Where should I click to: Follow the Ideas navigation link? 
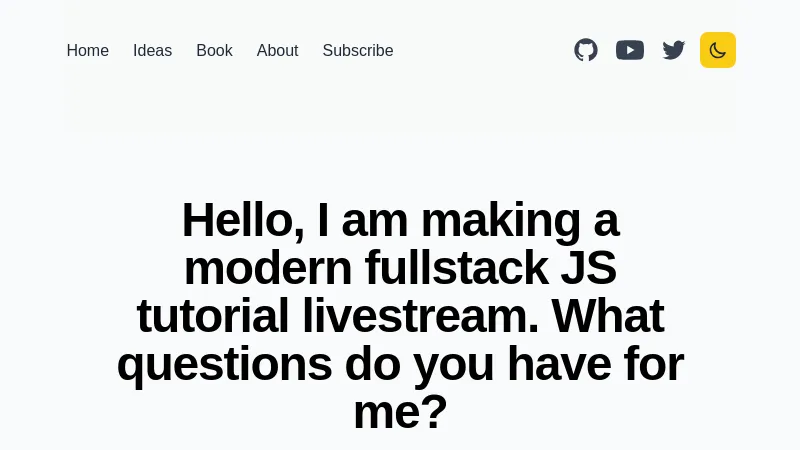click(153, 50)
